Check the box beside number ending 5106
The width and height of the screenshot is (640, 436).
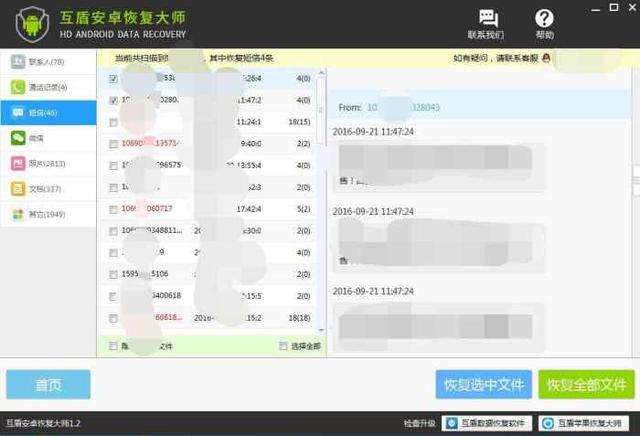tap(113, 274)
